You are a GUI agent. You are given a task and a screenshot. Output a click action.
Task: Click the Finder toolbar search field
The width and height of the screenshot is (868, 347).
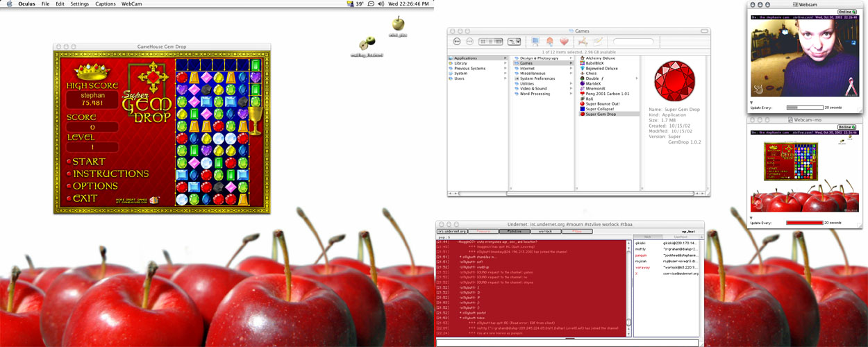click(x=634, y=42)
